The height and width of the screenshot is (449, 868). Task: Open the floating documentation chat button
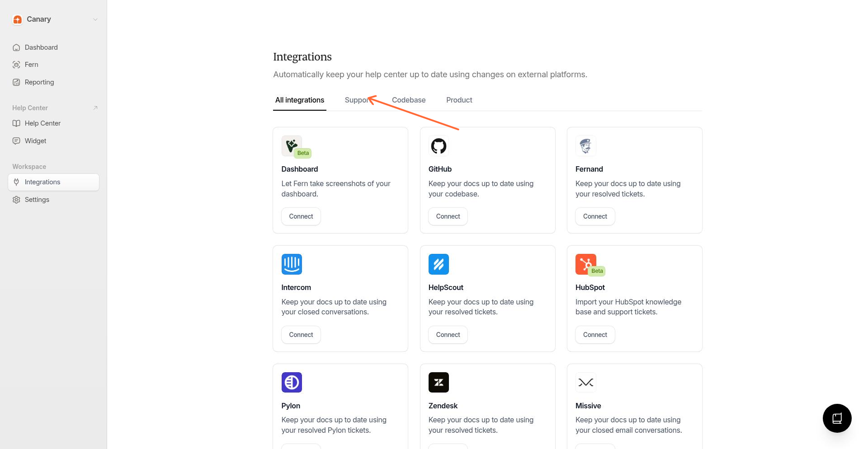coord(837,418)
